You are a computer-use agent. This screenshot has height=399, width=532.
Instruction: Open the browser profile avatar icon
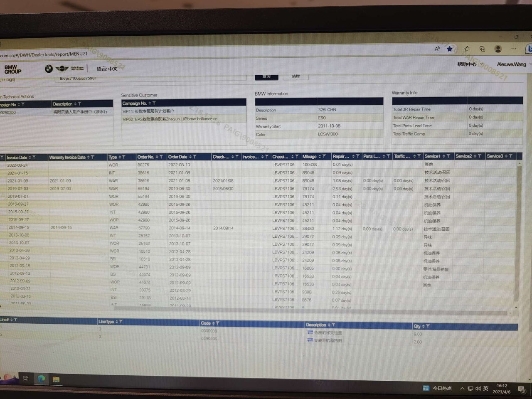[x=498, y=49]
